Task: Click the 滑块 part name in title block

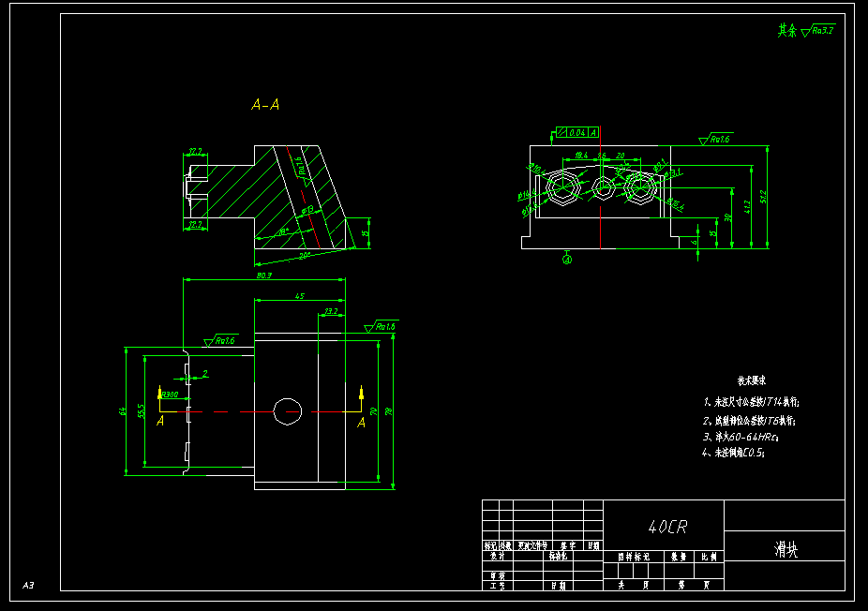Action: coord(786,549)
